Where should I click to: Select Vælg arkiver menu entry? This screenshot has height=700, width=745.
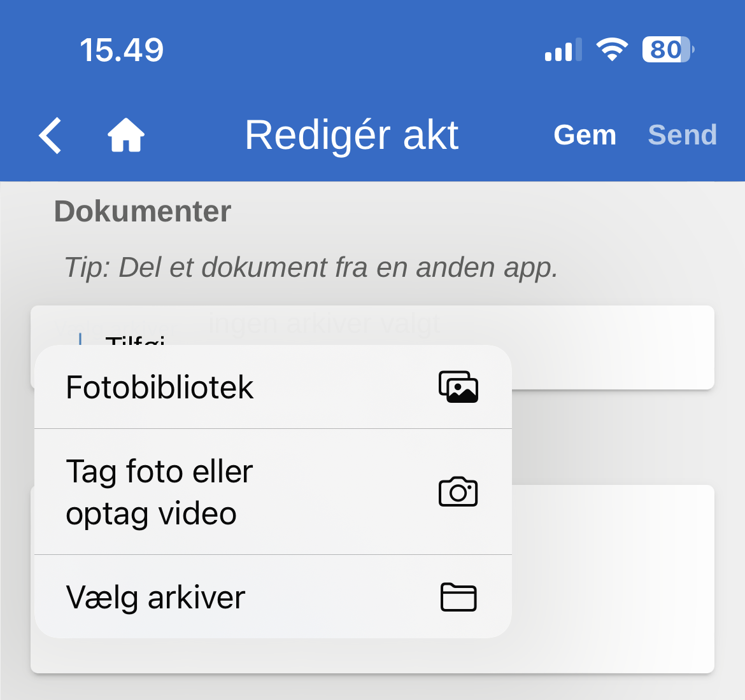[156, 597]
